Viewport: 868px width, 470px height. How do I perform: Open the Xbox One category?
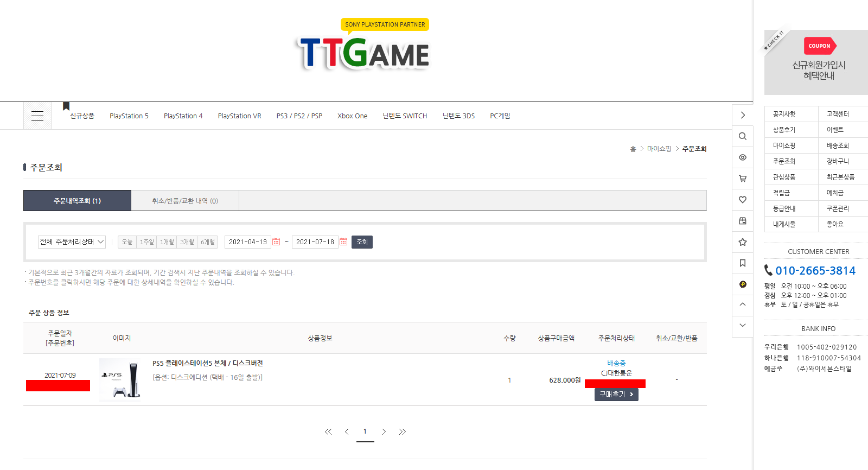tap(353, 116)
